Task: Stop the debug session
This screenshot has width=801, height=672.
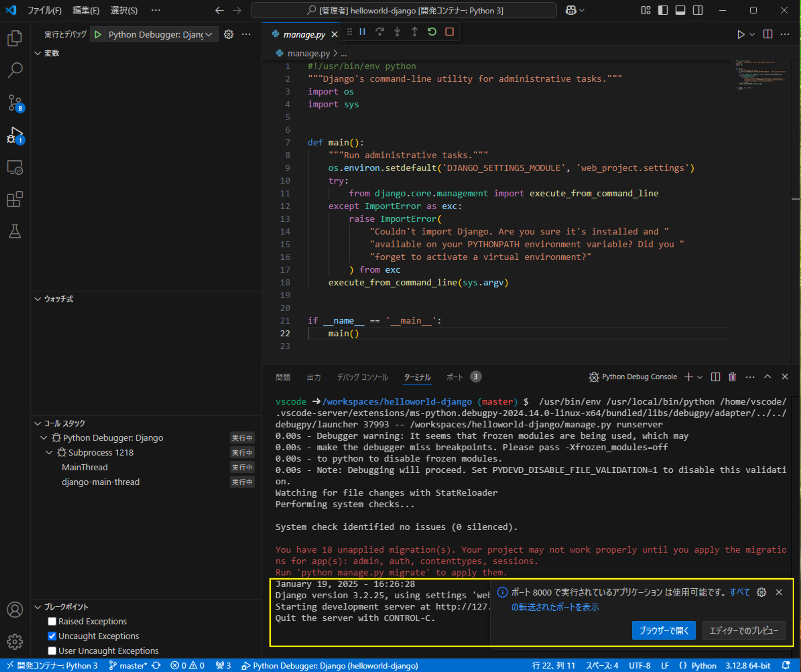Action: 449,32
